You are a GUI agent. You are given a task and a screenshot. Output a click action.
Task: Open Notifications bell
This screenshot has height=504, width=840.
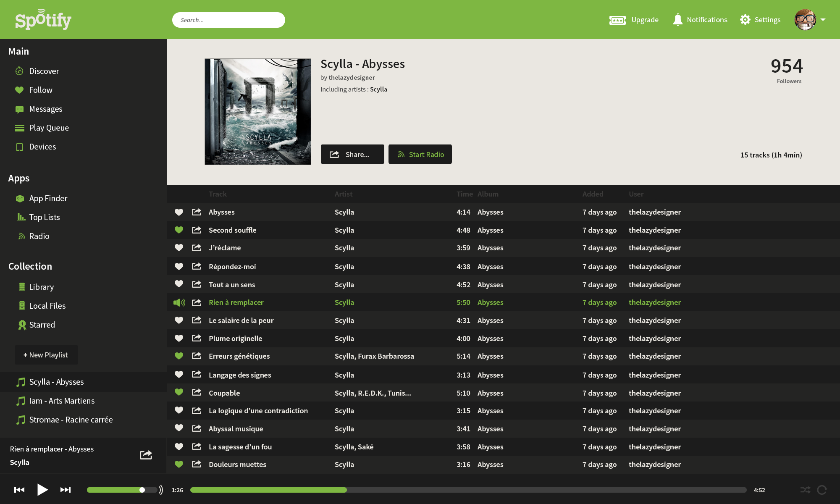pos(677,20)
